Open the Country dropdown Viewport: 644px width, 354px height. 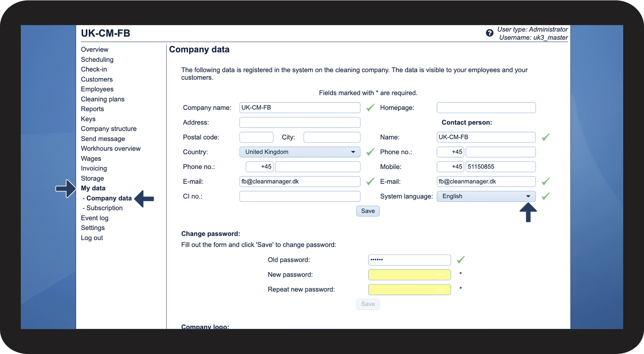tap(300, 152)
